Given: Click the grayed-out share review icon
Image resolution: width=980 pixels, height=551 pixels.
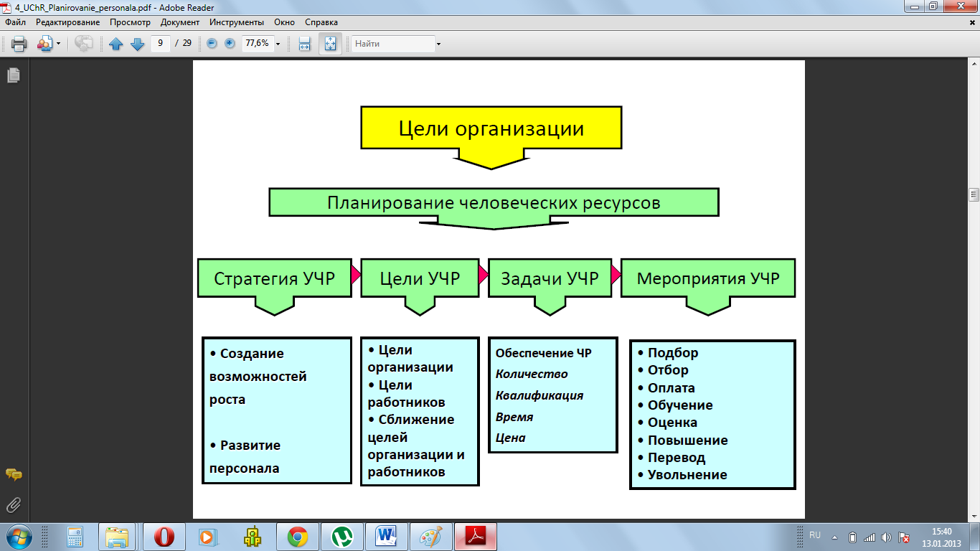Looking at the screenshot, I should pos(84,44).
